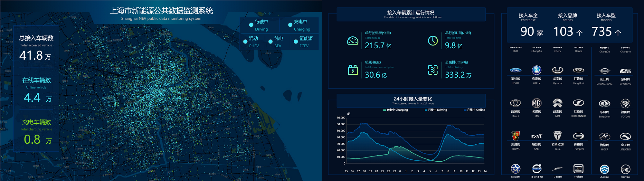The height and width of the screenshot is (181, 644).
Task: Click the run data panel title
Action: tap(411, 13)
